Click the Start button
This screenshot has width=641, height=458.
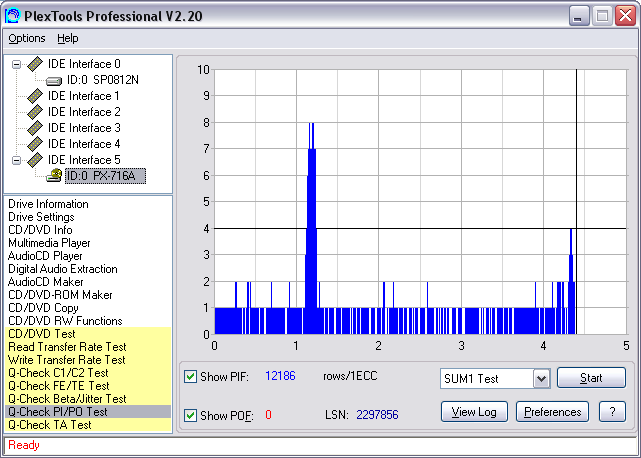coord(591,377)
